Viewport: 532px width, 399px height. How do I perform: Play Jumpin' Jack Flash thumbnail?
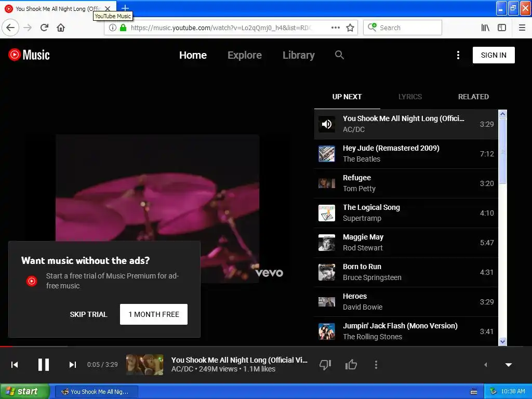pyautogui.click(x=327, y=331)
